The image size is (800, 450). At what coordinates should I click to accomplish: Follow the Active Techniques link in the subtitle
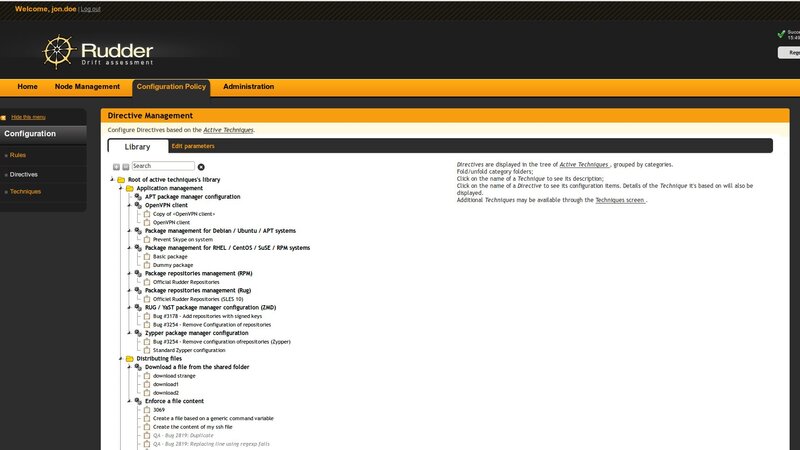(228, 130)
